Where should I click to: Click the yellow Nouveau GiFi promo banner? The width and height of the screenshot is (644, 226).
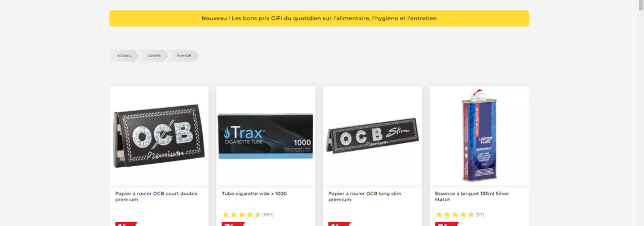pyautogui.click(x=319, y=19)
